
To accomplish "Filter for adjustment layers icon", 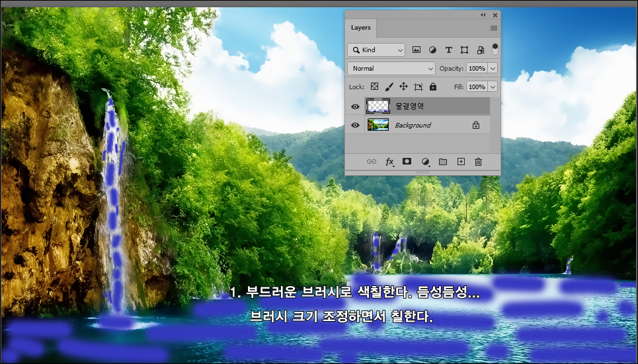I will [x=432, y=50].
